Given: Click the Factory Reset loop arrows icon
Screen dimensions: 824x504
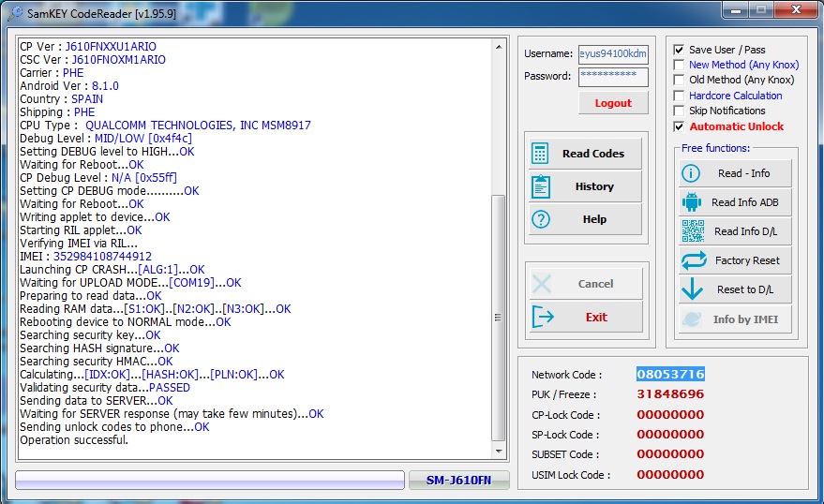Looking at the screenshot, I should pyautogui.click(x=694, y=260).
